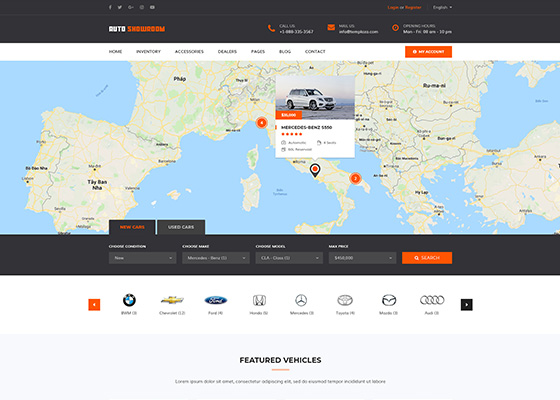Open the Facebook social icon
This screenshot has width=560, height=400.
pyautogui.click(x=110, y=7)
